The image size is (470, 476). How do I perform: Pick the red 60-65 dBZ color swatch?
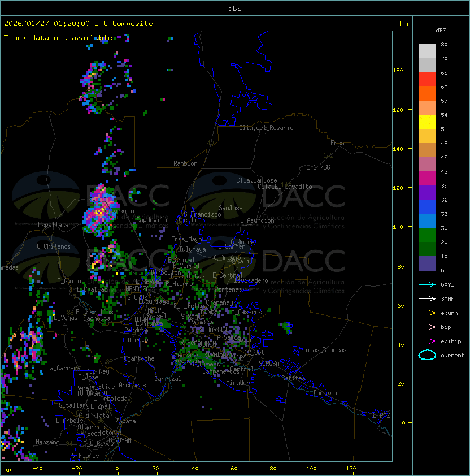point(427,80)
